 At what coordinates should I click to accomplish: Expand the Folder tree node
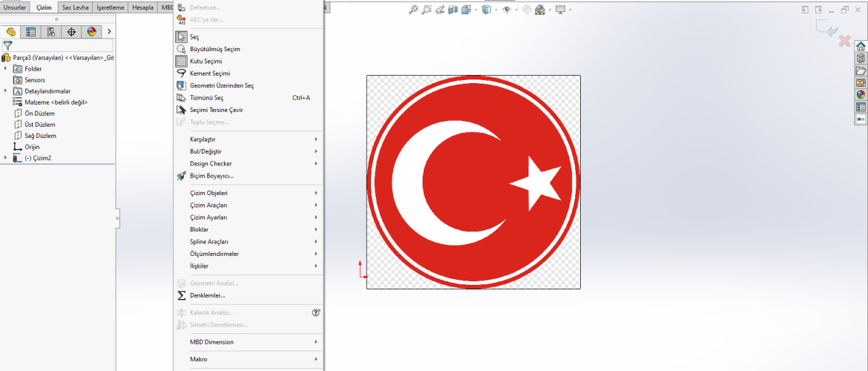coord(6,69)
